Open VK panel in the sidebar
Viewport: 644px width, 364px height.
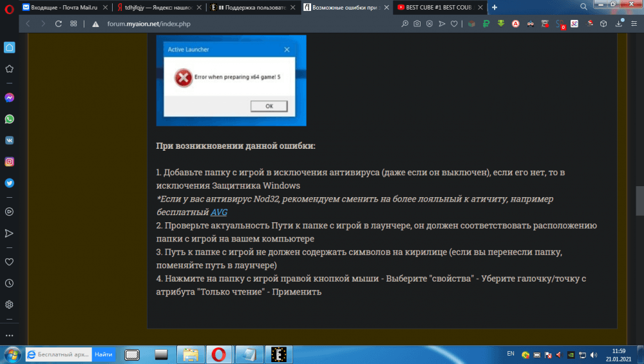[x=10, y=140]
